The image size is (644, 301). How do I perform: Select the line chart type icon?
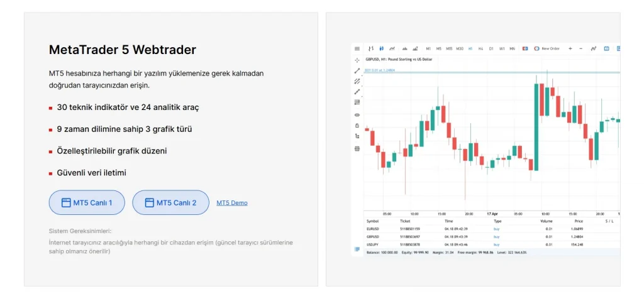392,48
